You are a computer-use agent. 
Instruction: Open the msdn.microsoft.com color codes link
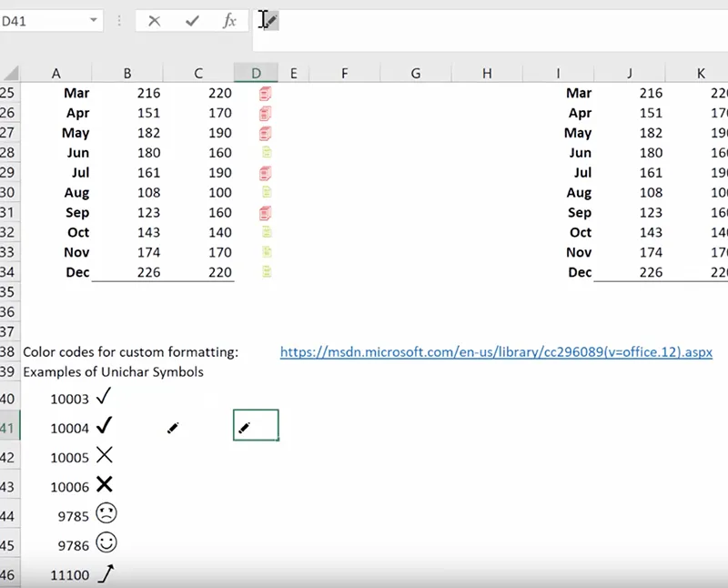(x=496, y=351)
